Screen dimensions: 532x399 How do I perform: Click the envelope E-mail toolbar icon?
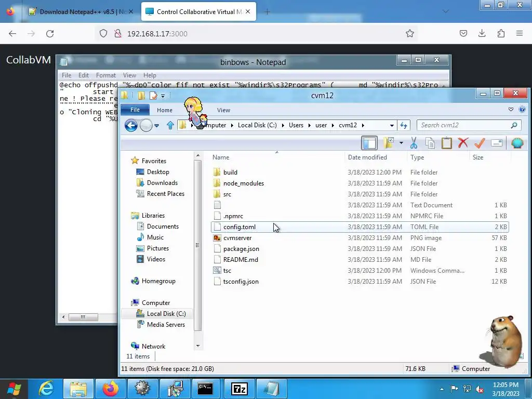click(x=496, y=143)
